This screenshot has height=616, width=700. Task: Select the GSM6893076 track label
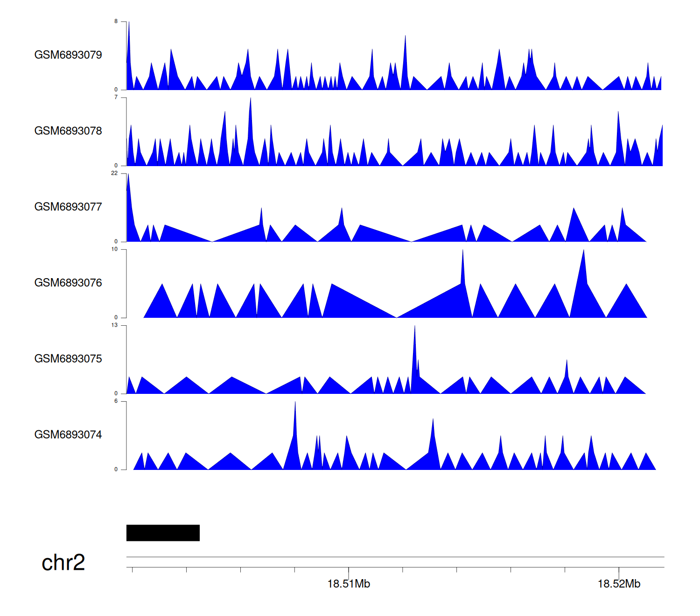[68, 283]
